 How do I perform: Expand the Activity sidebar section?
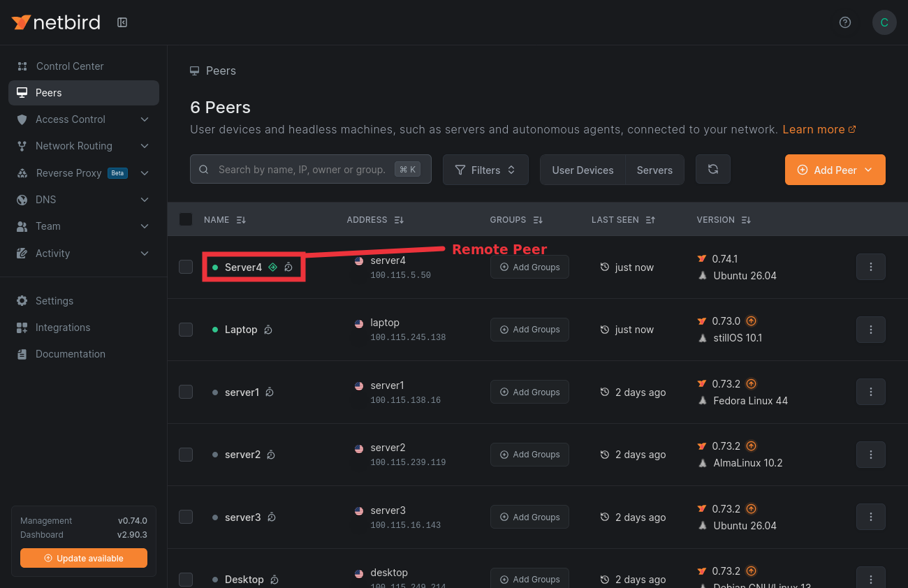84,253
